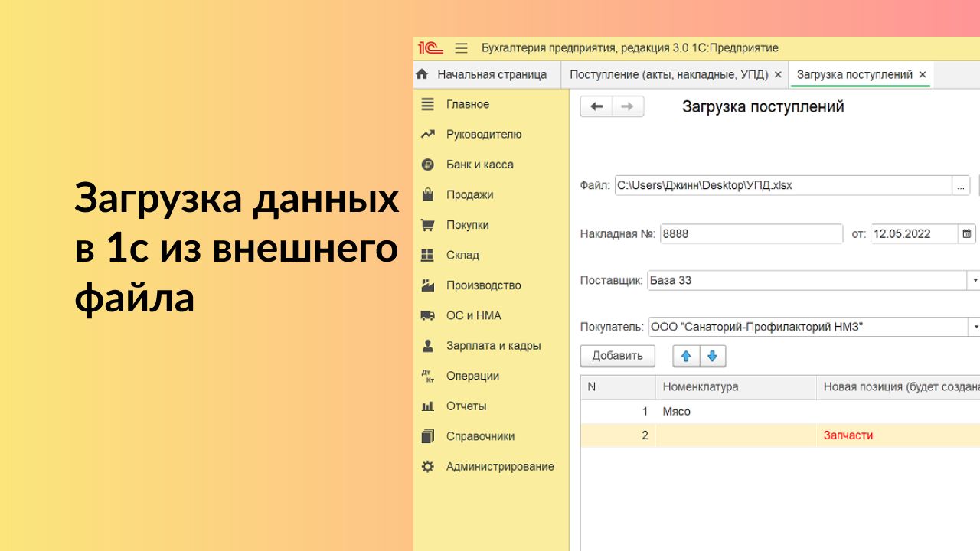Image resolution: width=980 pixels, height=551 pixels.
Task: Click the Добавить button
Action: [x=618, y=357]
